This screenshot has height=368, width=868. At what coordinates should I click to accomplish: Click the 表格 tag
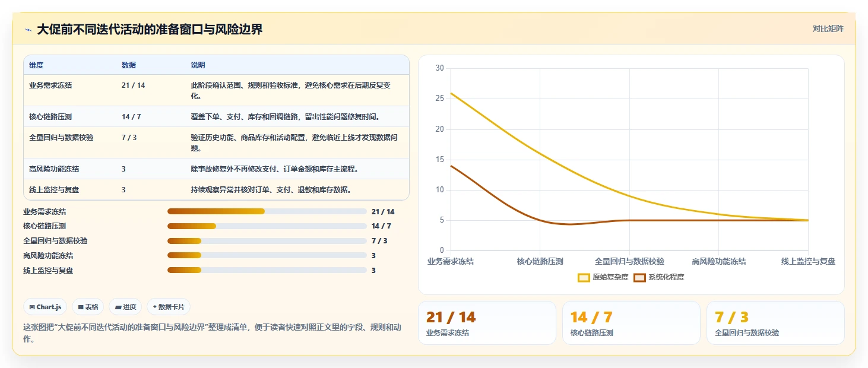[88, 307]
